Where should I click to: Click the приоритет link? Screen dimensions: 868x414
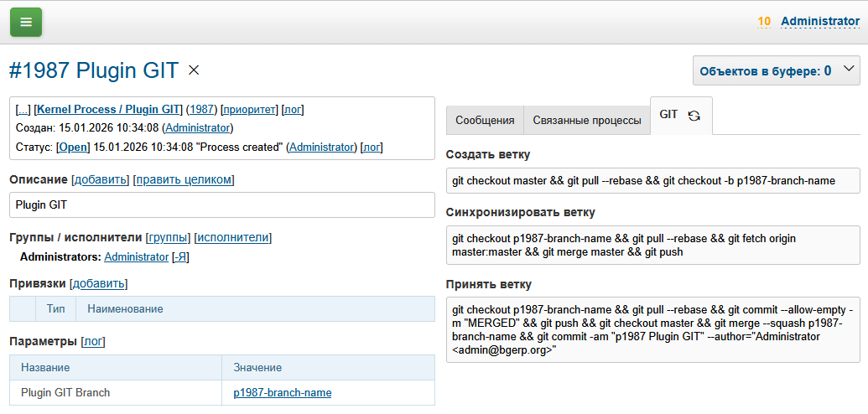pos(249,110)
